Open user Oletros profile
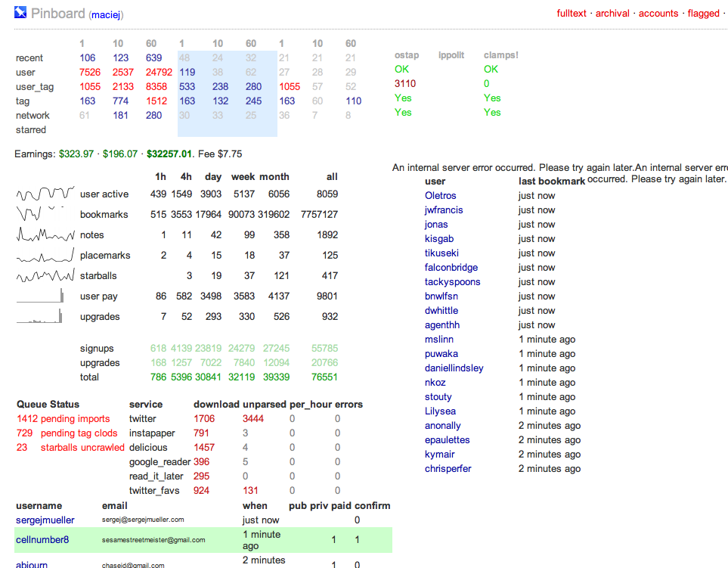Image resolution: width=728 pixels, height=568 pixels. click(x=440, y=196)
